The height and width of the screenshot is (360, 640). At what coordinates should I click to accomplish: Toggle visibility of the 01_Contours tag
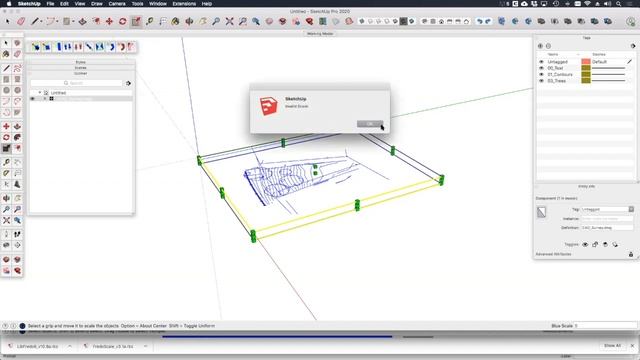point(542,75)
